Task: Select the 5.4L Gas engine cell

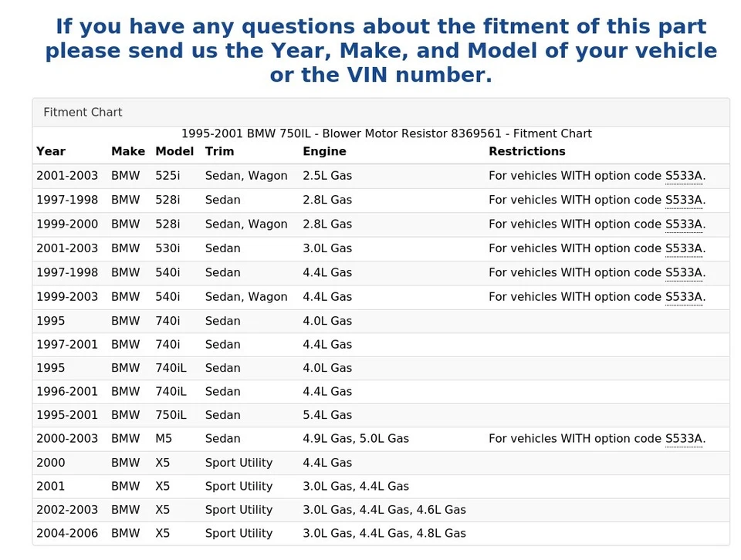Action: [327, 415]
